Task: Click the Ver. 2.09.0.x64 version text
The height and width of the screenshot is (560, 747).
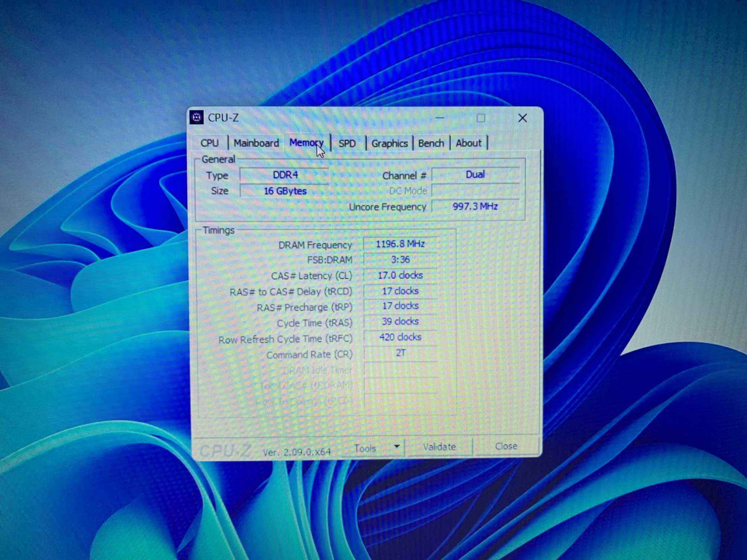Action: 297,452
